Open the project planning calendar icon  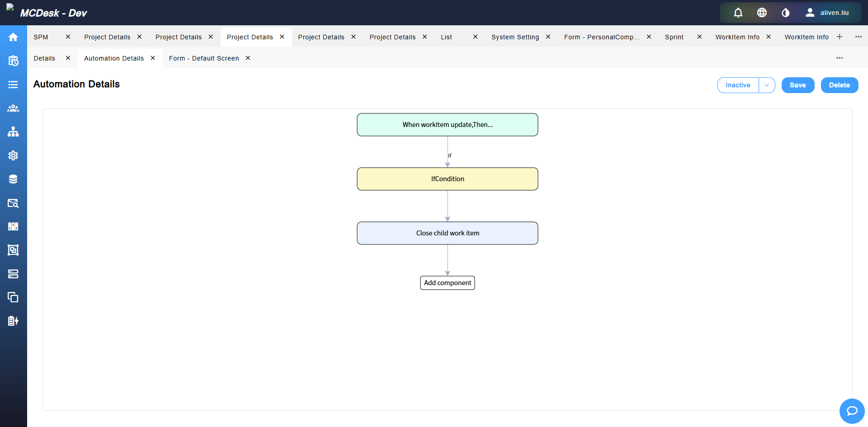[13, 61]
